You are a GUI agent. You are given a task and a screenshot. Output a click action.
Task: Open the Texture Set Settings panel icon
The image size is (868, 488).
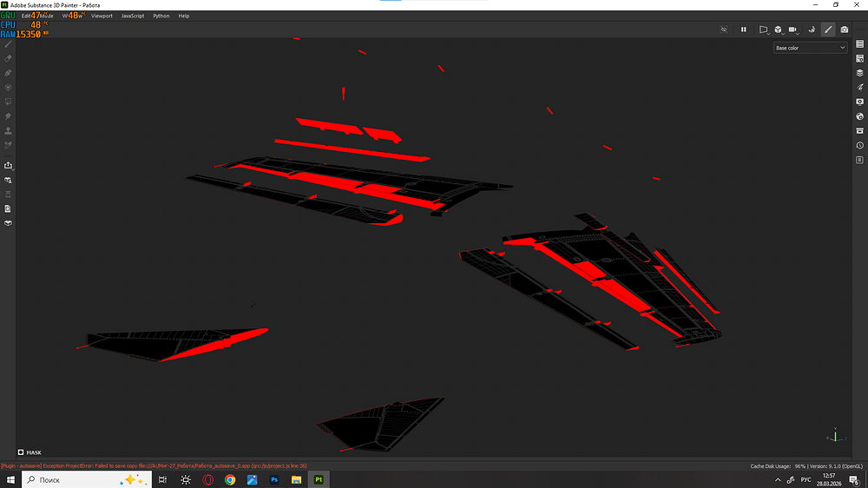[859, 58]
